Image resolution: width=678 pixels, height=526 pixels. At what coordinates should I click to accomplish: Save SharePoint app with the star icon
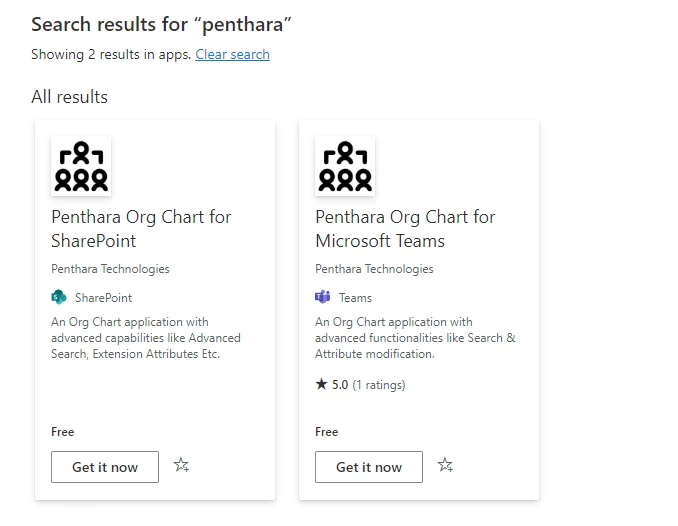tap(181, 465)
